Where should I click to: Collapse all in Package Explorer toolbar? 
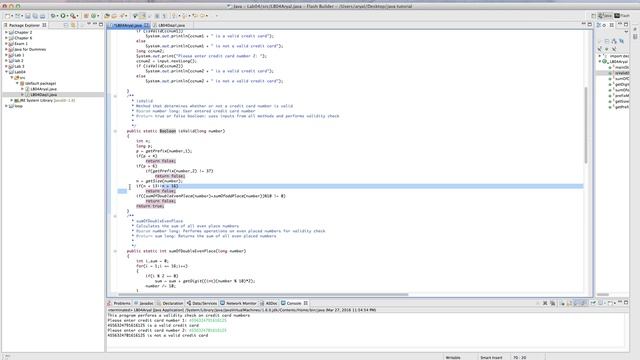[x=66, y=25]
